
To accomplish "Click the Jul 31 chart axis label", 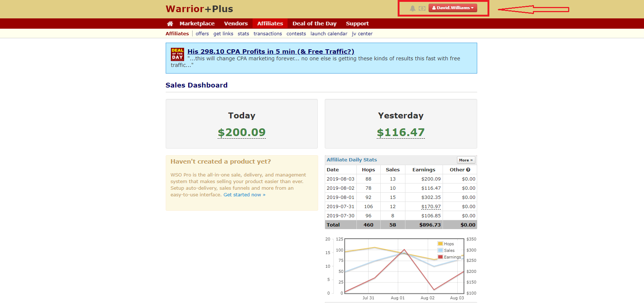I will [368, 298].
